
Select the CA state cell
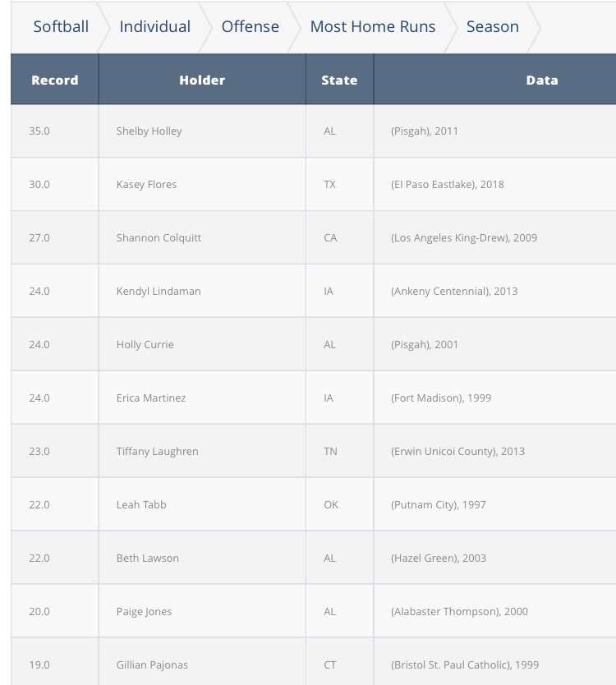pyautogui.click(x=339, y=237)
